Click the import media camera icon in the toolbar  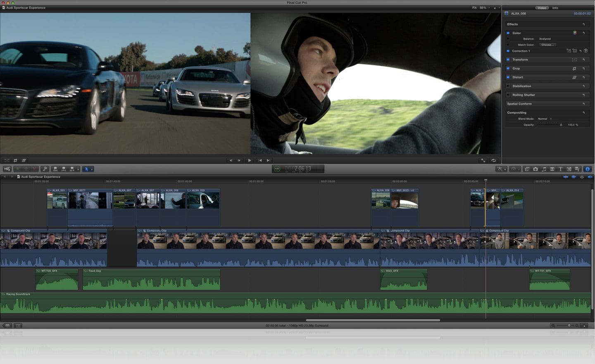pyautogui.click(x=7, y=169)
